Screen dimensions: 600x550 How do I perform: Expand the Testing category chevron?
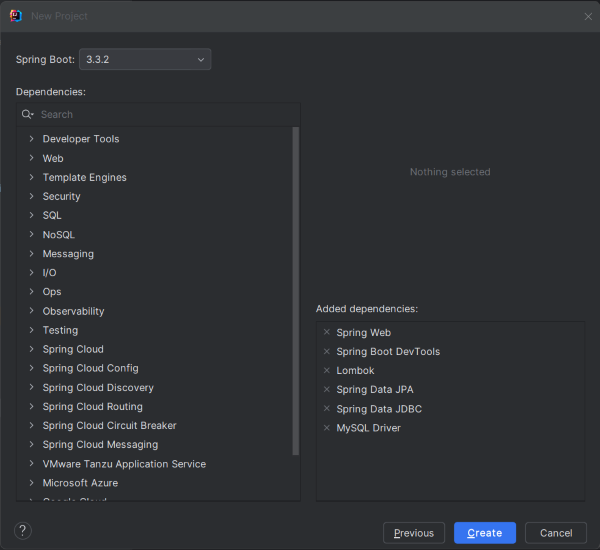pyautogui.click(x=31, y=330)
